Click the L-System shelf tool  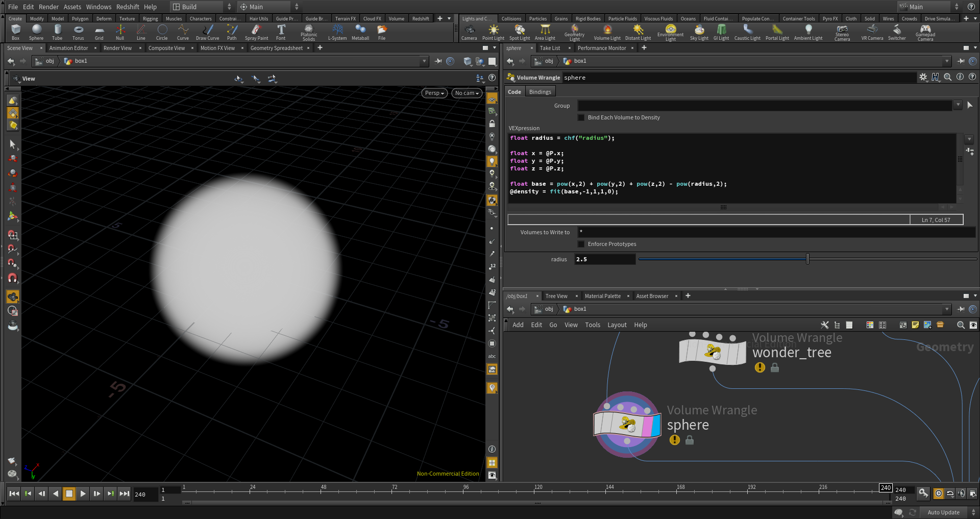[337, 32]
